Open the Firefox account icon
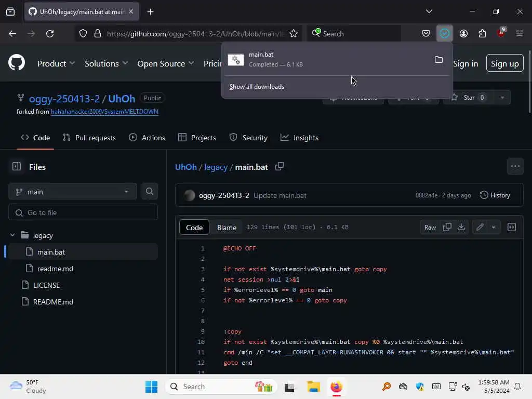532x399 pixels. (463, 34)
